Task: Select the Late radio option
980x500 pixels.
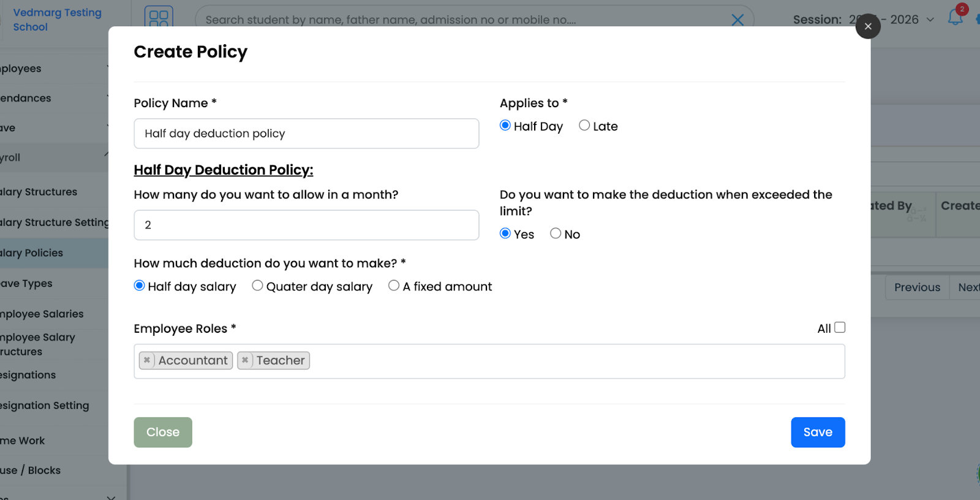Action: point(584,126)
